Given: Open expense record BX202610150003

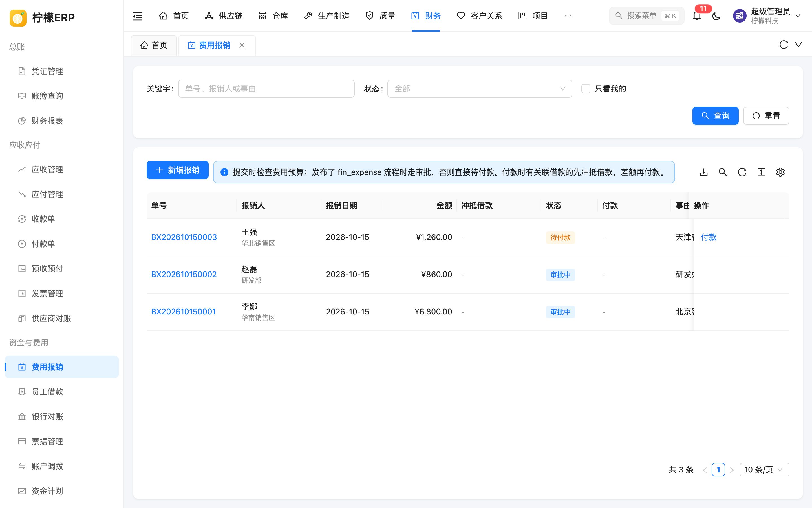Looking at the screenshot, I should pos(184,237).
